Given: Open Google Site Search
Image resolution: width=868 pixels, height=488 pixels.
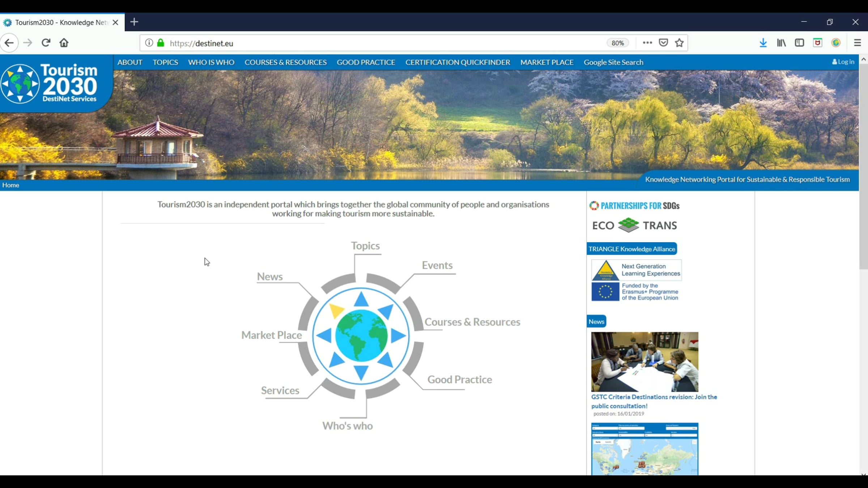Looking at the screenshot, I should 613,62.
